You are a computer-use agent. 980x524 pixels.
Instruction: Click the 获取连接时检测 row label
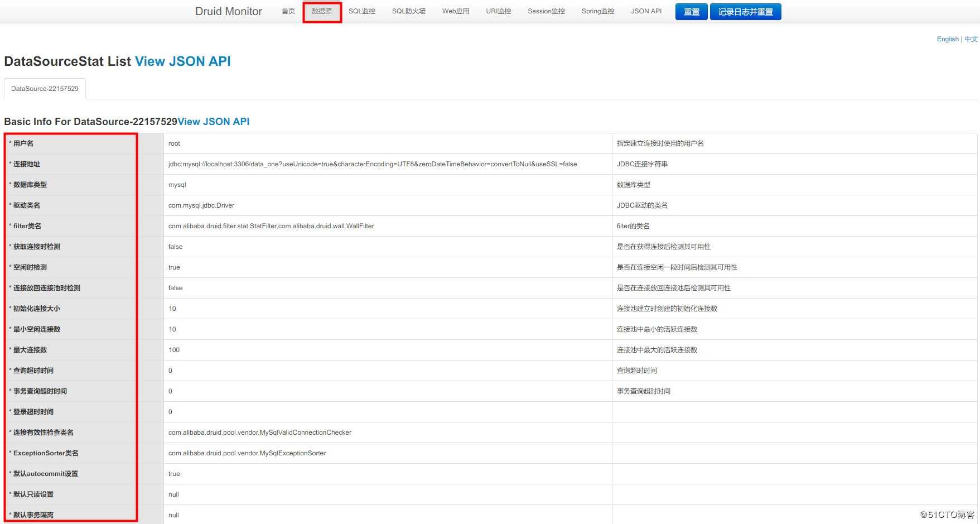pyautogui.click(x=36, y=247)
